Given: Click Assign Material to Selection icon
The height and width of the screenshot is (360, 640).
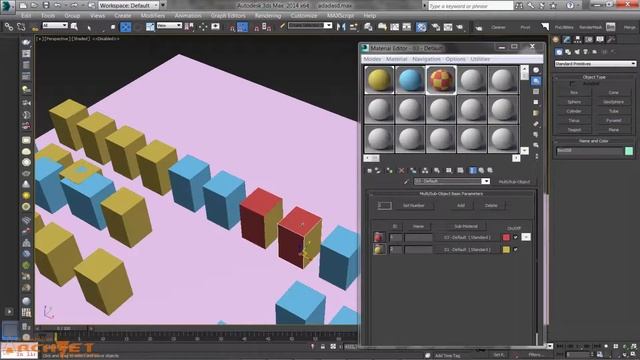Looking at the screenshot, I should [389, 171].
